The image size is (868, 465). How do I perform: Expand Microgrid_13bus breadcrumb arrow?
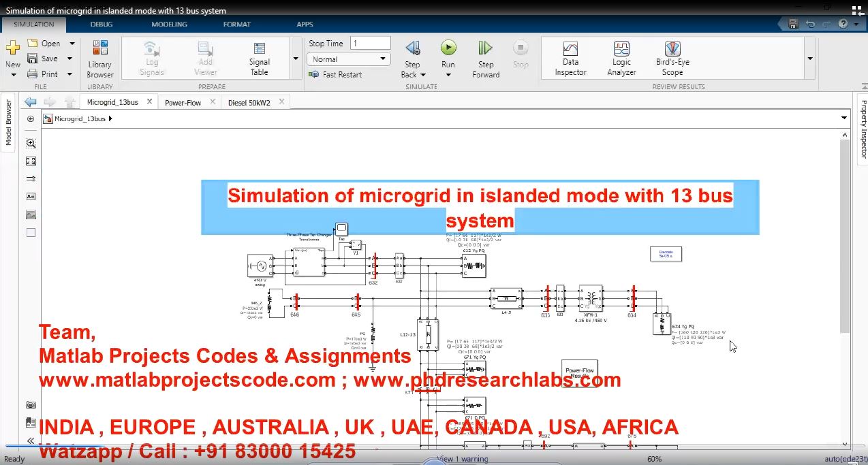[110, 119]
